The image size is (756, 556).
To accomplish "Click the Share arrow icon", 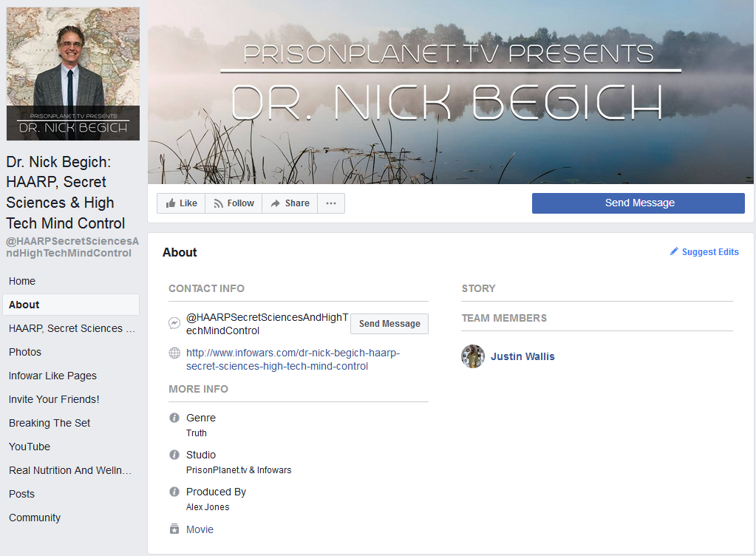I will pos(276,203).
